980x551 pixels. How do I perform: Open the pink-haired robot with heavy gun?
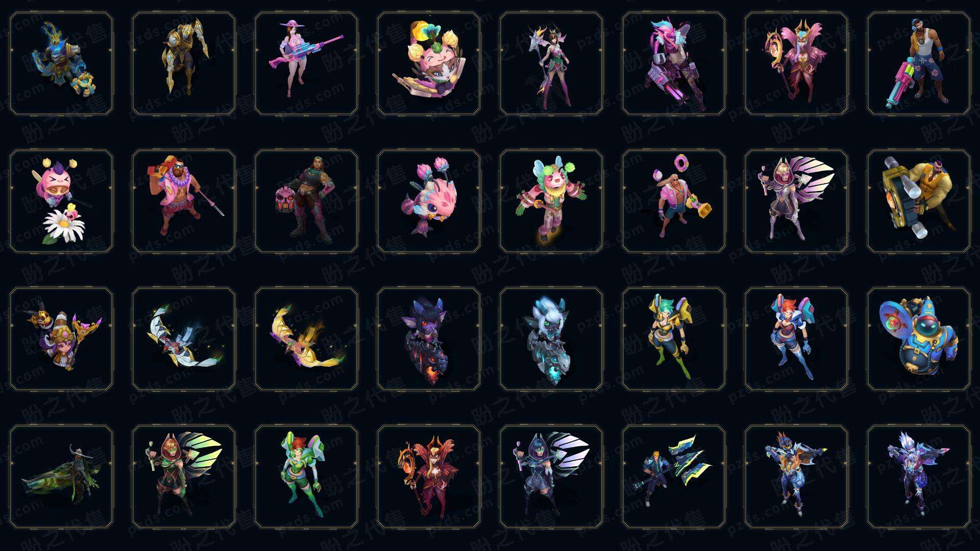(674, 64)
